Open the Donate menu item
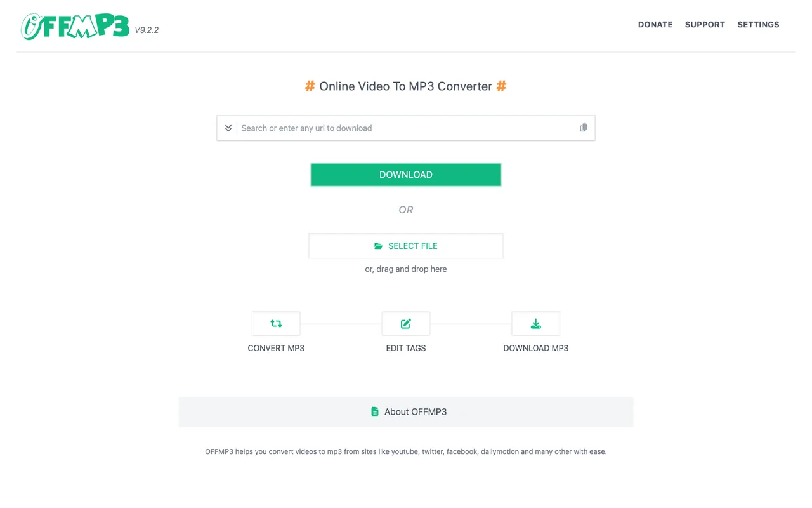Screen dimensions: 812x508 pyautogui.click(x=655, y=25)
